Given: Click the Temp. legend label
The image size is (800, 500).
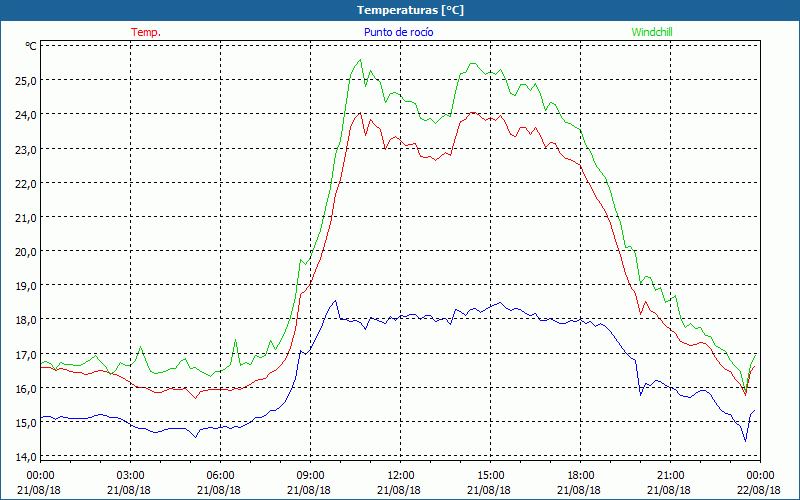Looking at the screenshot, I should coord(146,32).
